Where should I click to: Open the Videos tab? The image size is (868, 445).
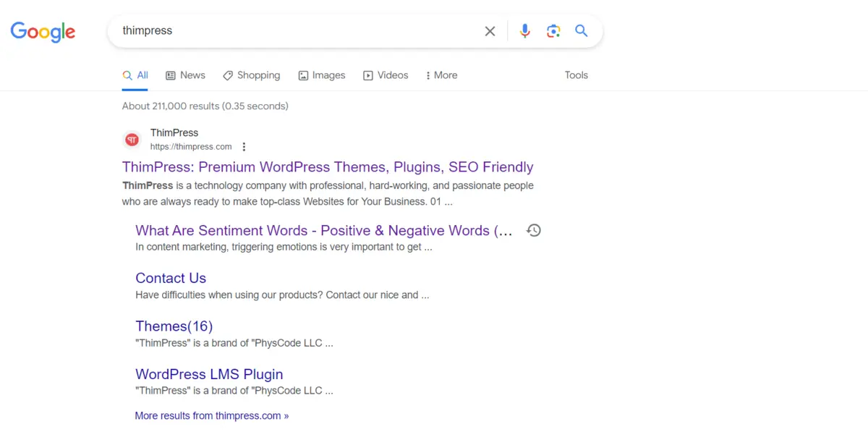[386, 75]
